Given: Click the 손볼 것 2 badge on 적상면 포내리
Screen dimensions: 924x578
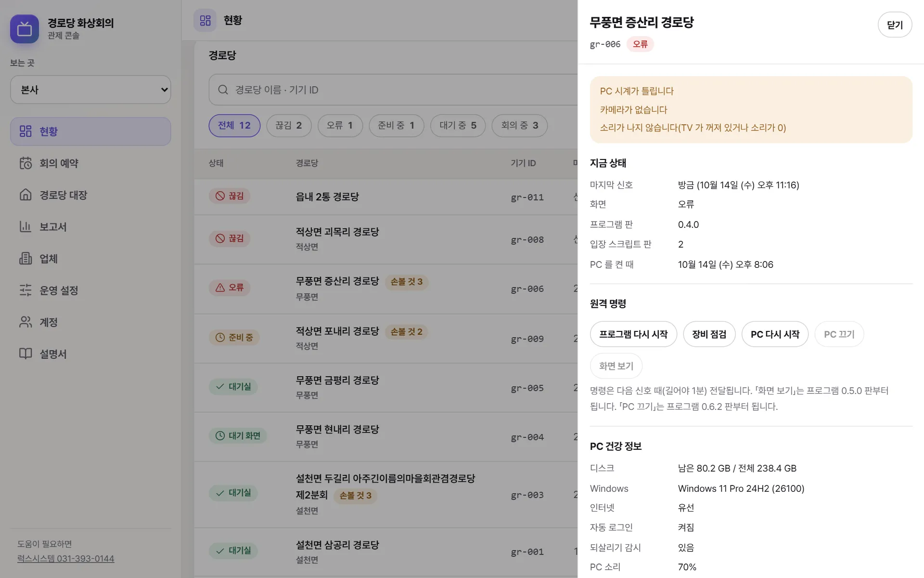Looking at the screenshot, I should point(407,332).
